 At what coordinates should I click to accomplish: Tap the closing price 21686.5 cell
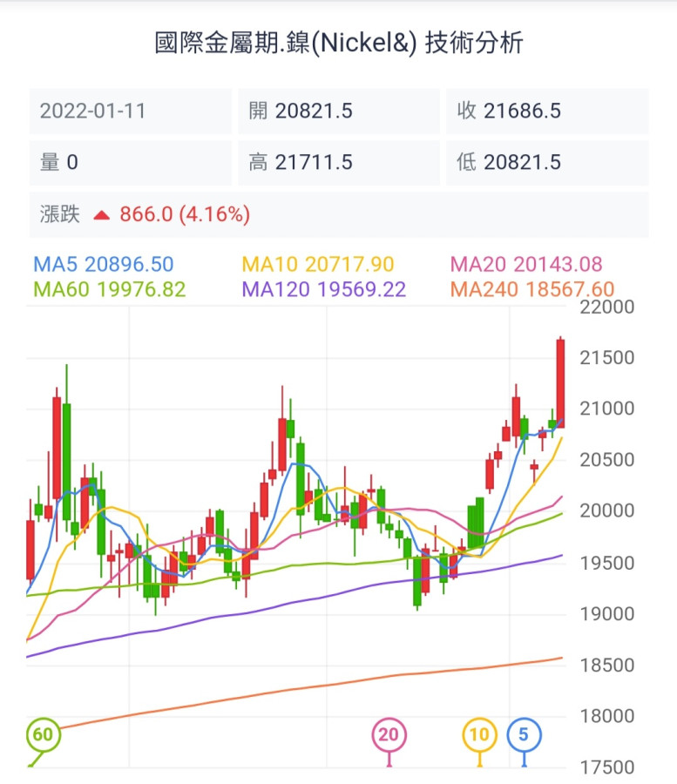click(547, 112)
